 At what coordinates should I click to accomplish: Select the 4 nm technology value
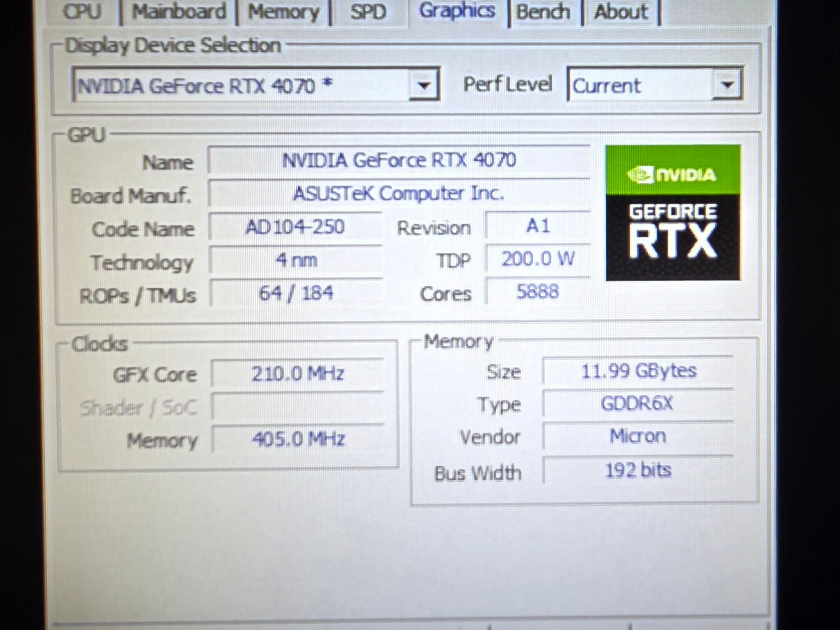(x=296, y=260)
